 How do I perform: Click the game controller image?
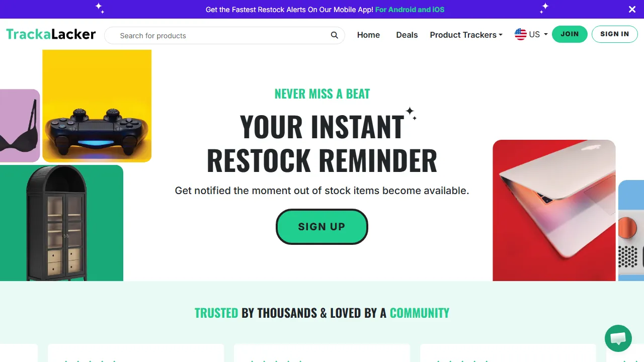tap(97, 106)
